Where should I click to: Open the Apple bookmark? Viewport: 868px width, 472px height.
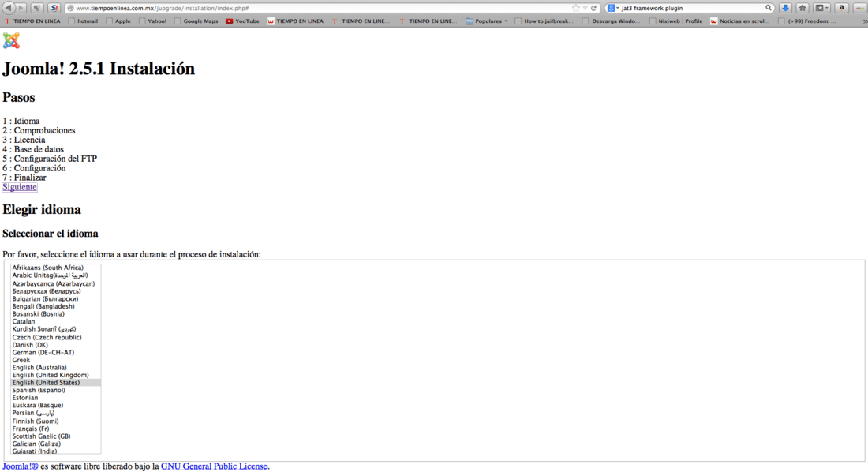click(118, 21)
